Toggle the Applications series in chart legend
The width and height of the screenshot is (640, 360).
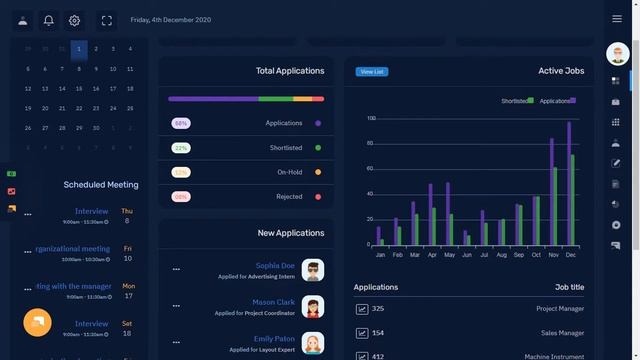point(558,101)
